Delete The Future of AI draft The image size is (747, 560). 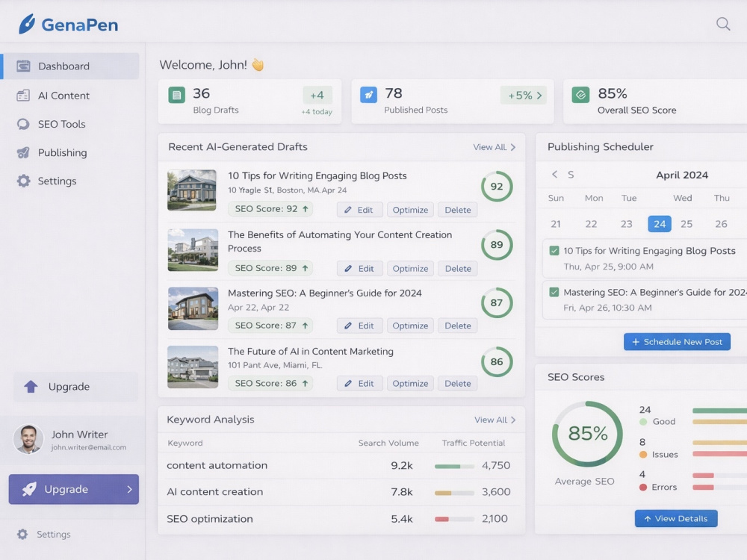457,383
